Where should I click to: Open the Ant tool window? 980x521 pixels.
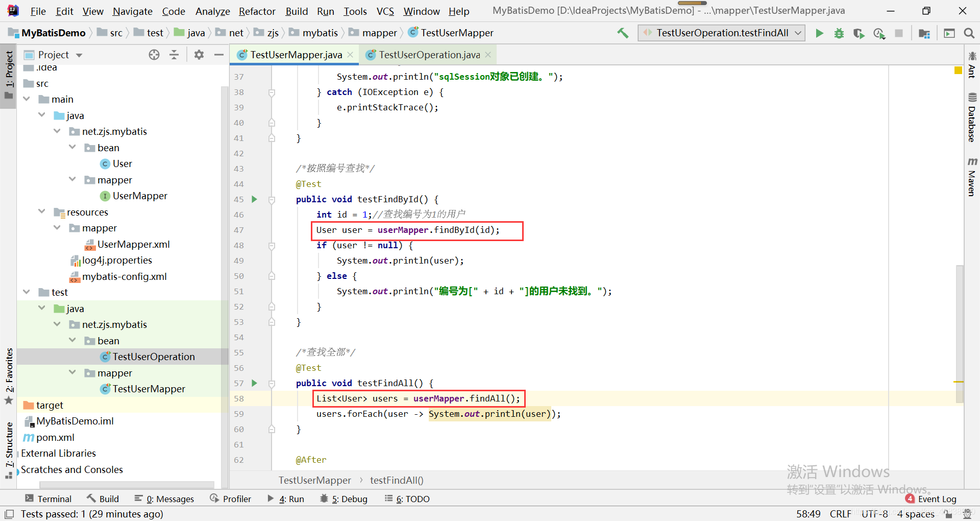pyautogui.click(x=972, y=65)
